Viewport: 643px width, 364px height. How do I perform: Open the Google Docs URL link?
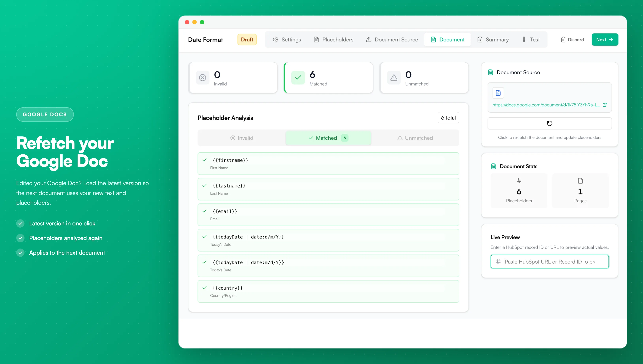pyautogui.click(x=546, y=105)
